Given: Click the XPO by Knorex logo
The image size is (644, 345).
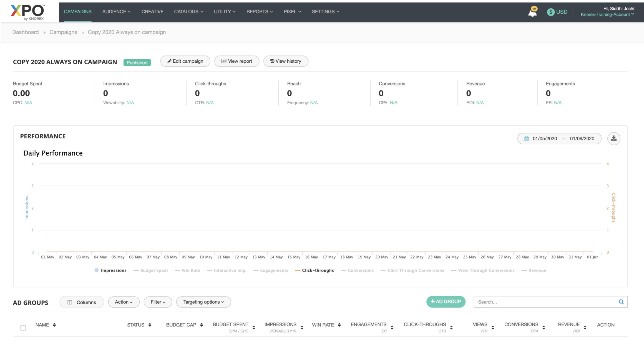Looking at the screenshot, I should click(27, 12).
